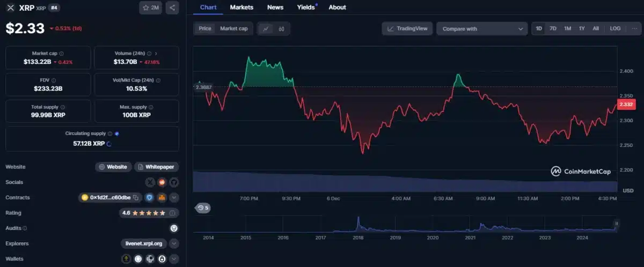Viewport: 644px width, 267px height.
Task: Click the blue shield icon in Contracts row
Action: pos(150,197)
